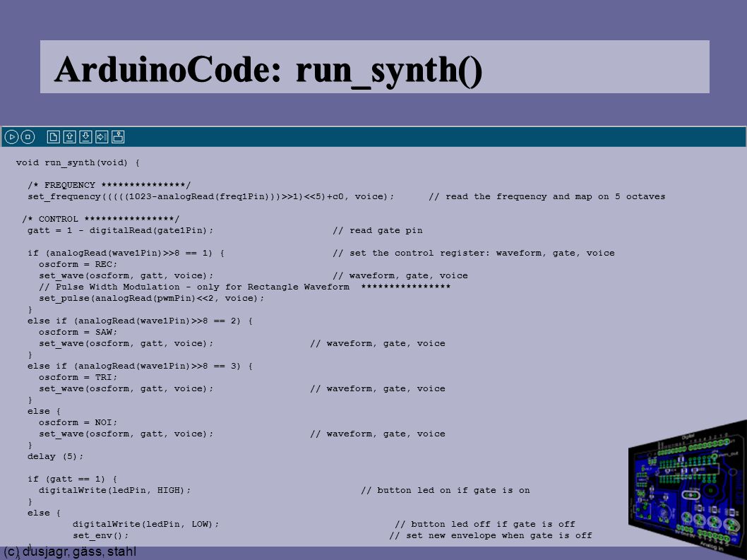Select the slide title "ArduinoCode: run_synth()"
The width and height of the screenshot is (747, 560).
click(x=268, y=70)
